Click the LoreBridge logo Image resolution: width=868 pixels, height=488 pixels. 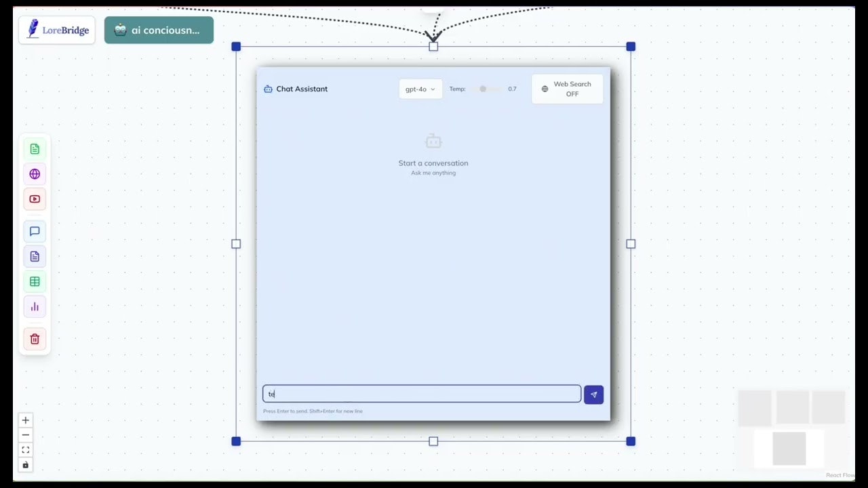[57, 30]
